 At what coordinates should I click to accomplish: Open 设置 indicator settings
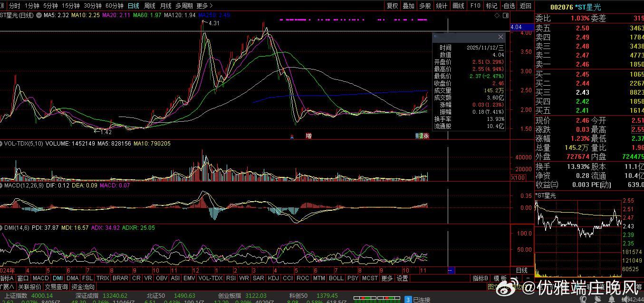(x=403, y=278)
